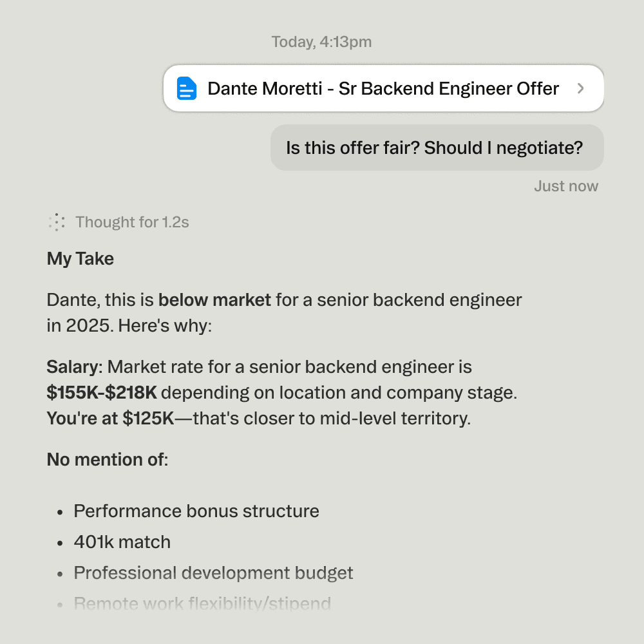
Task: Select the "Is this offer fair?" message bubble
Action: point(437,147)
